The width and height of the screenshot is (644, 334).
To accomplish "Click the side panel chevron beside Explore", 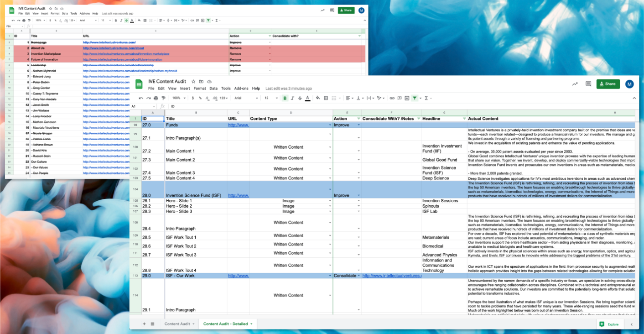I will tap(632, 324).
